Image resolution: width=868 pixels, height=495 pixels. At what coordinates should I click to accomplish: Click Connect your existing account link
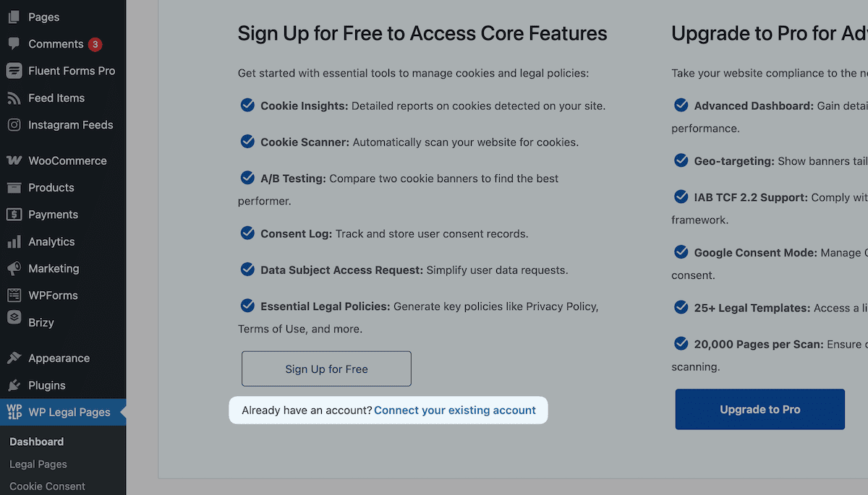click(455, 410)
